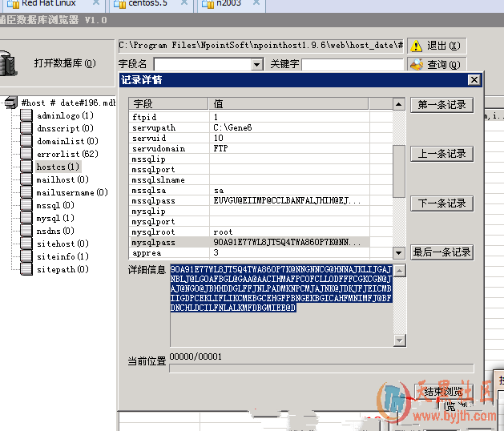The width and height of the screenshot is (504, 431).
Task: Click the adminlogo table icon
Action: point(27,116)
